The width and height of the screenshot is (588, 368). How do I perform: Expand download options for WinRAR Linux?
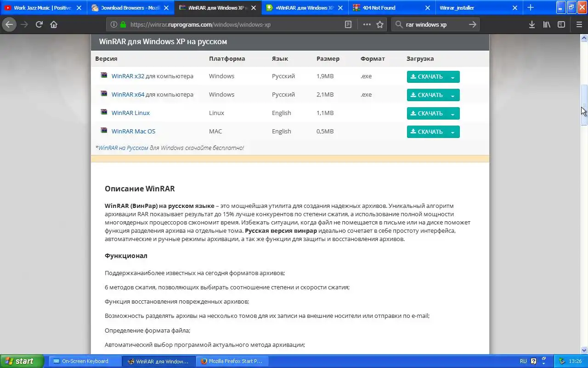[x=453, y=114]
